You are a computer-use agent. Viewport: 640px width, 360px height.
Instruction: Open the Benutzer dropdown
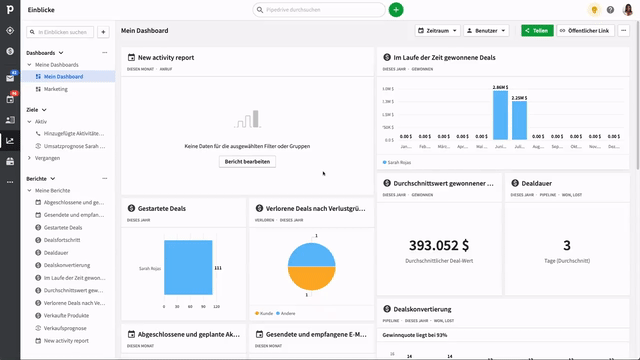[486, 31]
